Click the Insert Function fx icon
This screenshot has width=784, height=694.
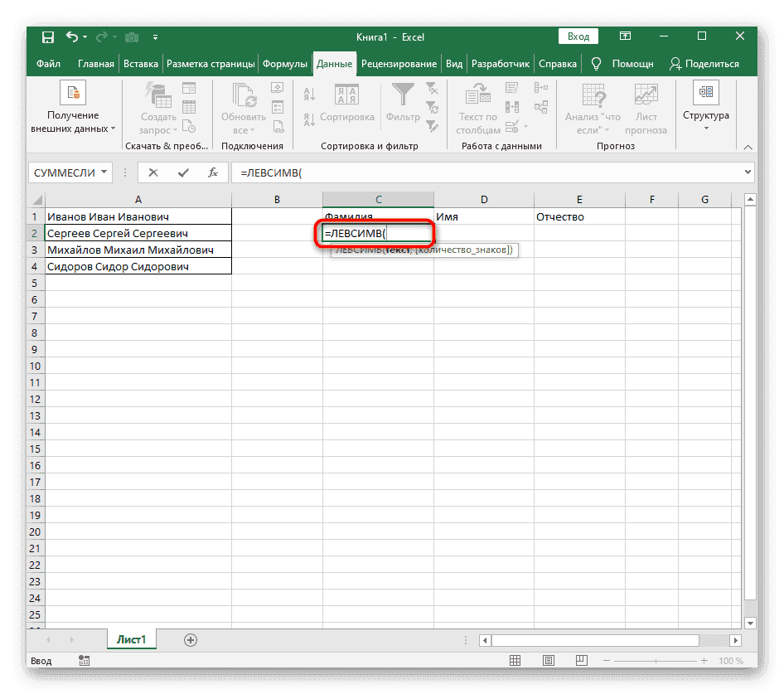click(215, 172)
